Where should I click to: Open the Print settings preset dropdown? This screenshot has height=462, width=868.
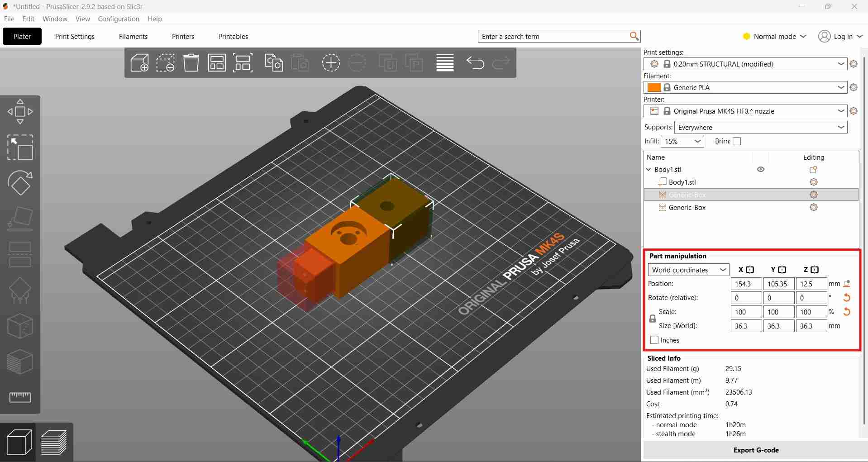click(745, 64)
